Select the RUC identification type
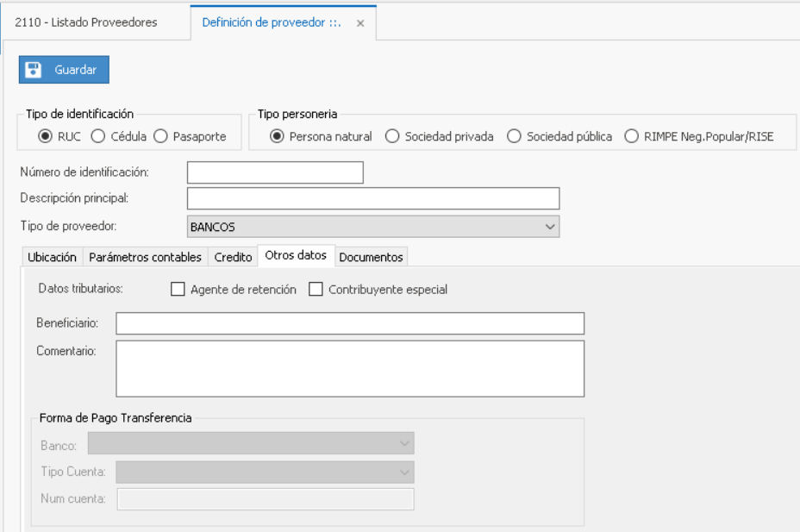 click(46, 136)
